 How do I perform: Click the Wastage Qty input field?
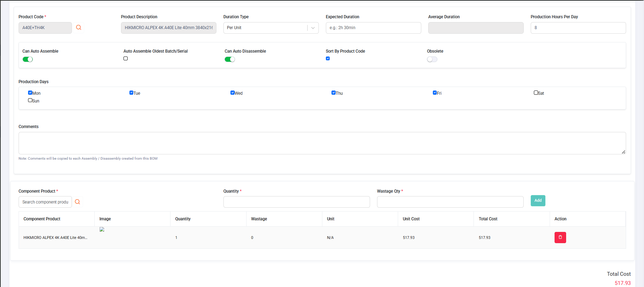pyautogui.click(x=450, y=202)
